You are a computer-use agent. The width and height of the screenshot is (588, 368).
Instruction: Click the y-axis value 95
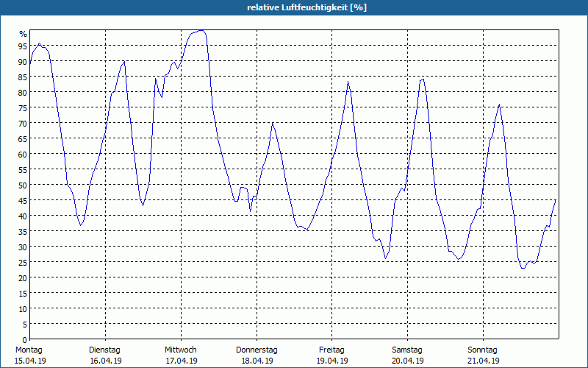pyautogui.click(x=23, y=46)
